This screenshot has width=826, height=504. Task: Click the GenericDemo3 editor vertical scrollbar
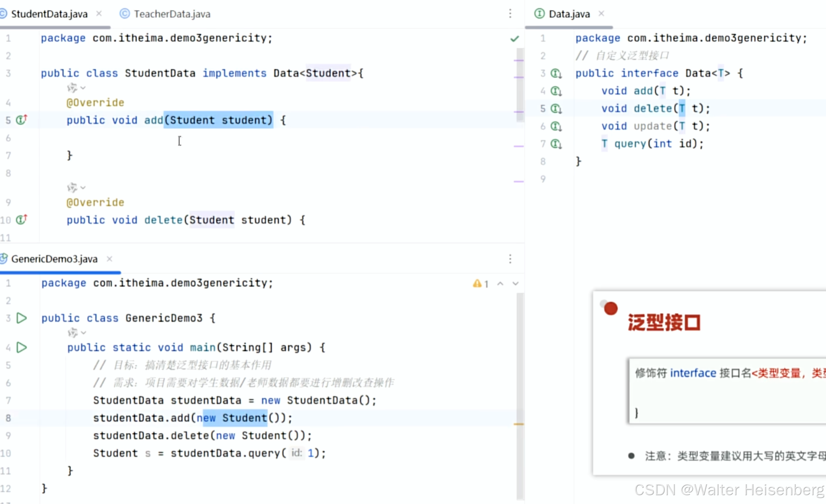tap(520, 396)
